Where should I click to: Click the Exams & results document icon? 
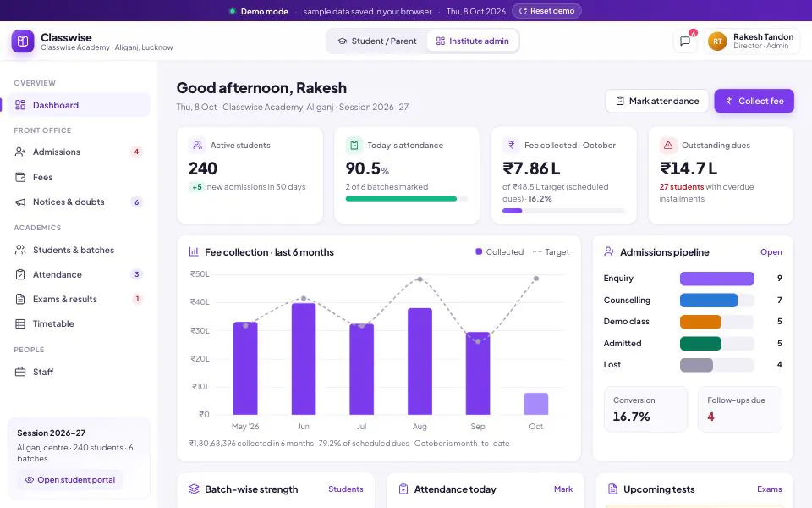click(20, 299)
